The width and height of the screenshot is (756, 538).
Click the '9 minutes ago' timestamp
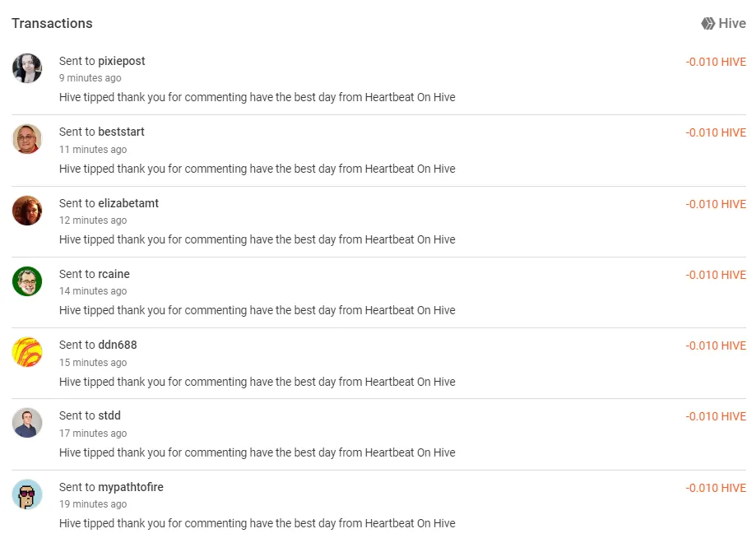tap(90, 77)
